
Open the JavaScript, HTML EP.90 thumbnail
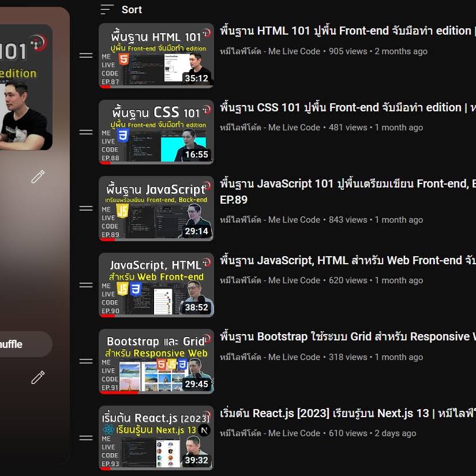pyautogui.click(x=156, y=285)
